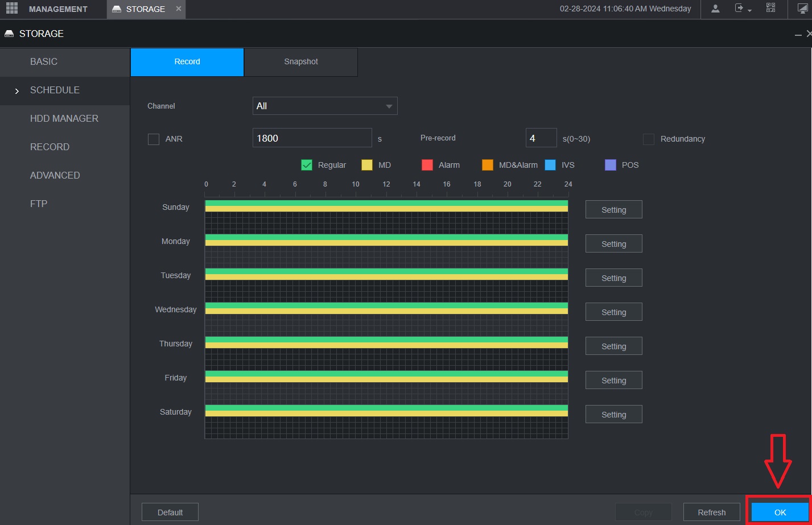
Task: Select the IVS blue record type
Action: [x=550, y=165]
